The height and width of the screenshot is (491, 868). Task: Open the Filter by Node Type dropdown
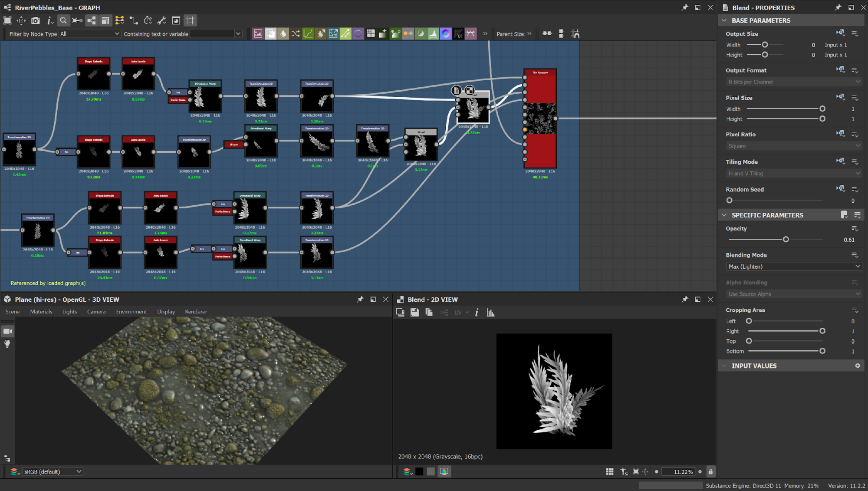tap(89, 33)
